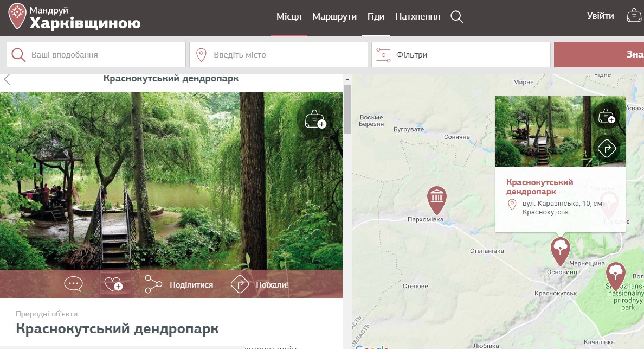Click the Чернещина label on map
The image size is (644, 349).
587,263
